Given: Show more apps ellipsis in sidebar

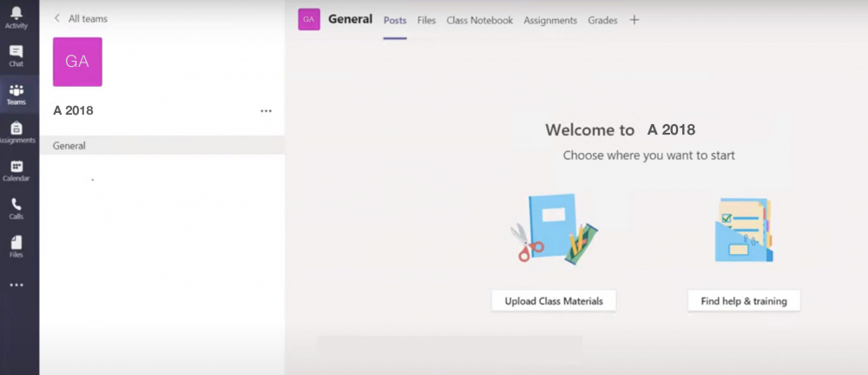Looking at the screenshot, I should (16, 285).
